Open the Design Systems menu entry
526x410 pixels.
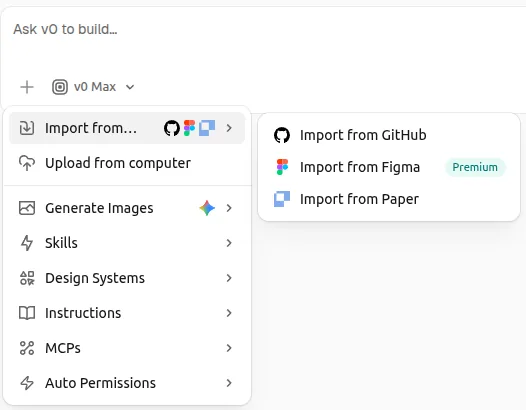[x=127, y=278]
